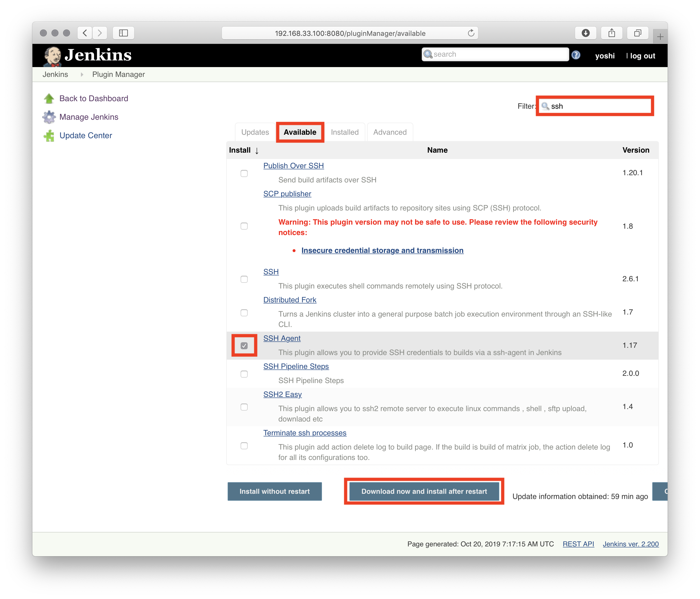Switch to the Installed tab
This screenshot has width=700, height=599.
click(x=345, y=132)
